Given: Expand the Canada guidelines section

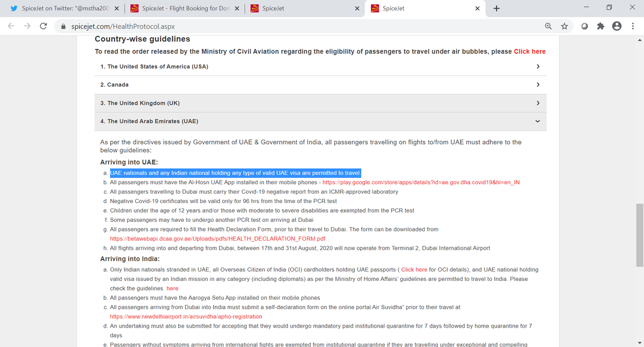Looking at the screenshot, I should (321, 85).
